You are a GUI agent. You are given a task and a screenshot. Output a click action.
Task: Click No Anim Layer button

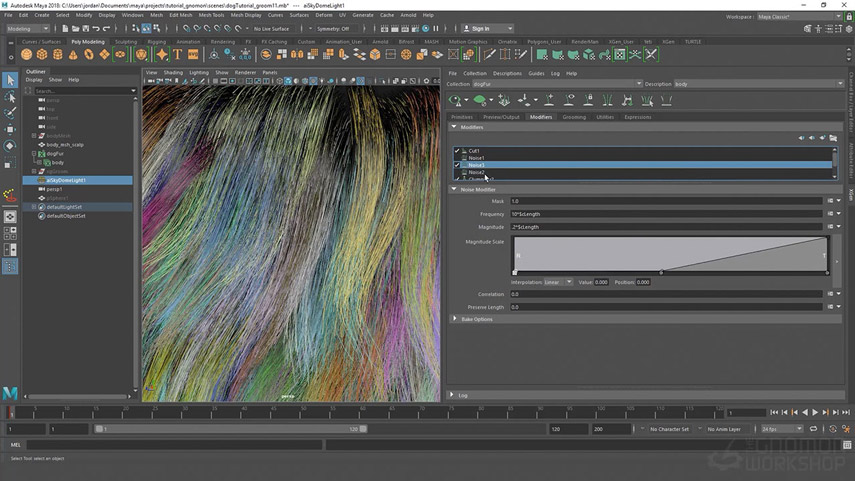pos(724,429)
